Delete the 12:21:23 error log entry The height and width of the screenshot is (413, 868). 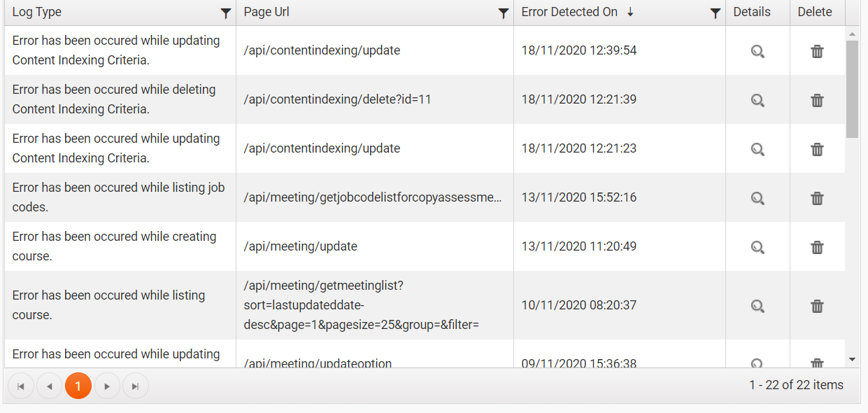(x=817, y=149)
